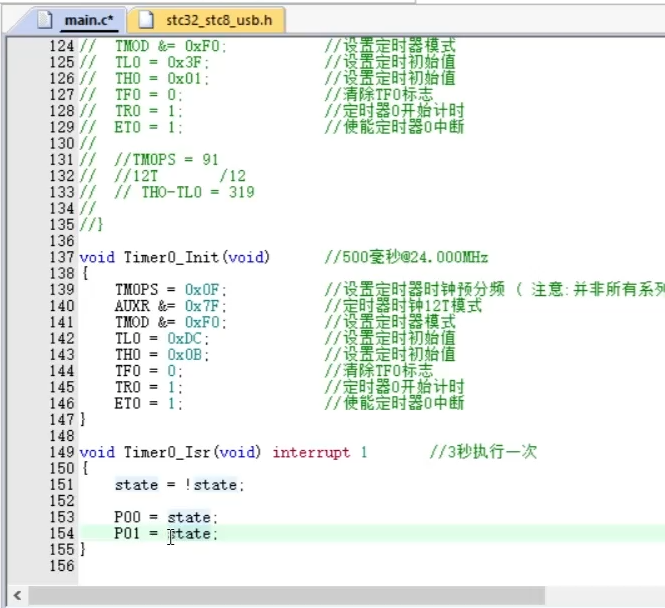Open the stc32_stc8_usb.h tab
The height and width of the screenshot is (608, 665).
(x=207, y=20)
